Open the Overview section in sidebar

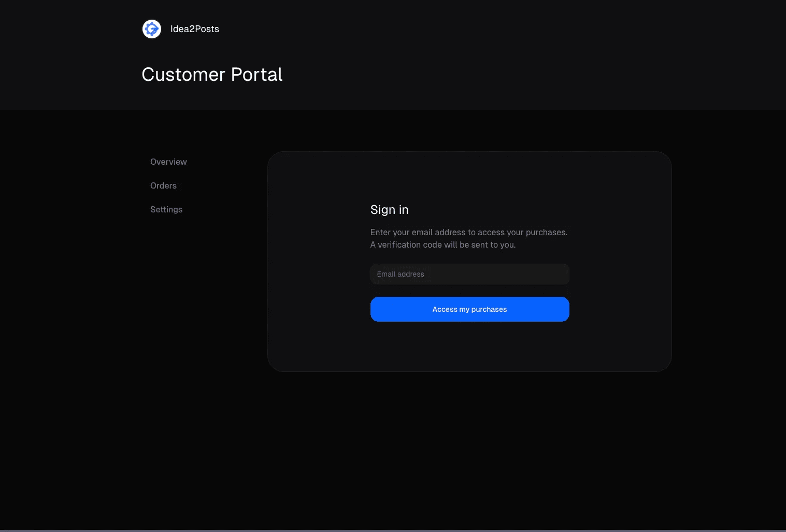tap(168, 162)
